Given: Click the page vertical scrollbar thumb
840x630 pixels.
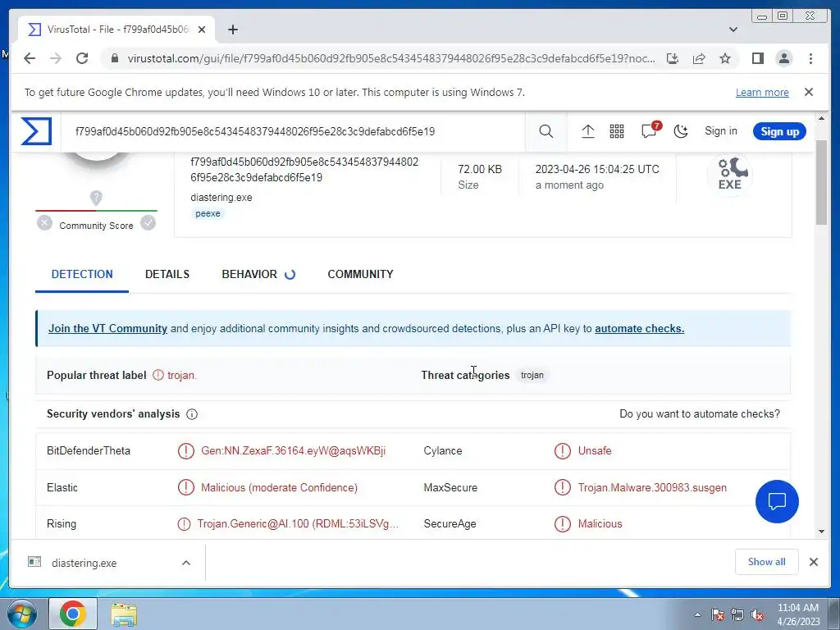Looking at the screenshot, I should [822, 182].
